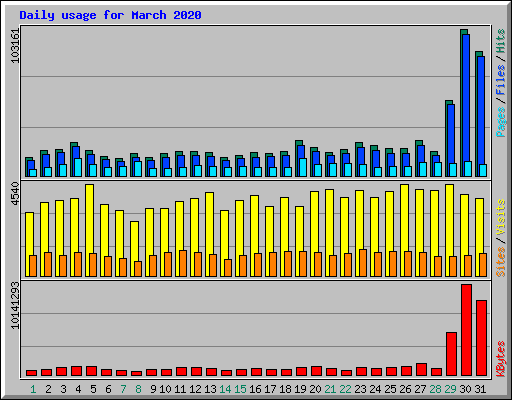This screenshot has height=400, width=512.
Task: Click the chart title "Daily usage for March 2020"
Action: pos(110,15)
